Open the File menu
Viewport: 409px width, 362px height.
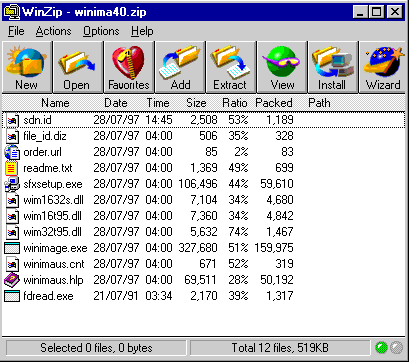pos(16,31)
